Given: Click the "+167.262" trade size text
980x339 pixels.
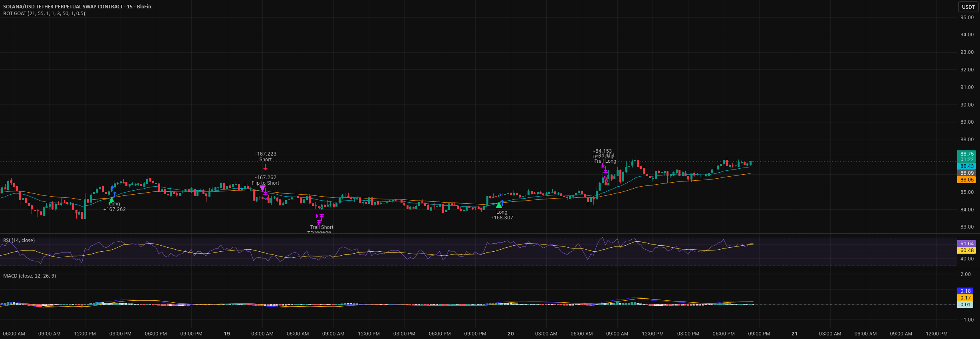Looking at the screenshot, I should pyautogui.click(x=115, y=209).
